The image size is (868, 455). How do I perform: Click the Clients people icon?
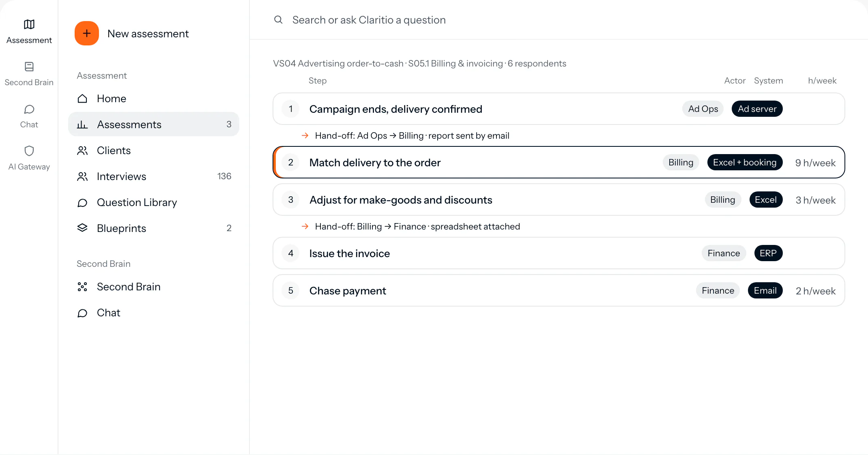(82, 150)
